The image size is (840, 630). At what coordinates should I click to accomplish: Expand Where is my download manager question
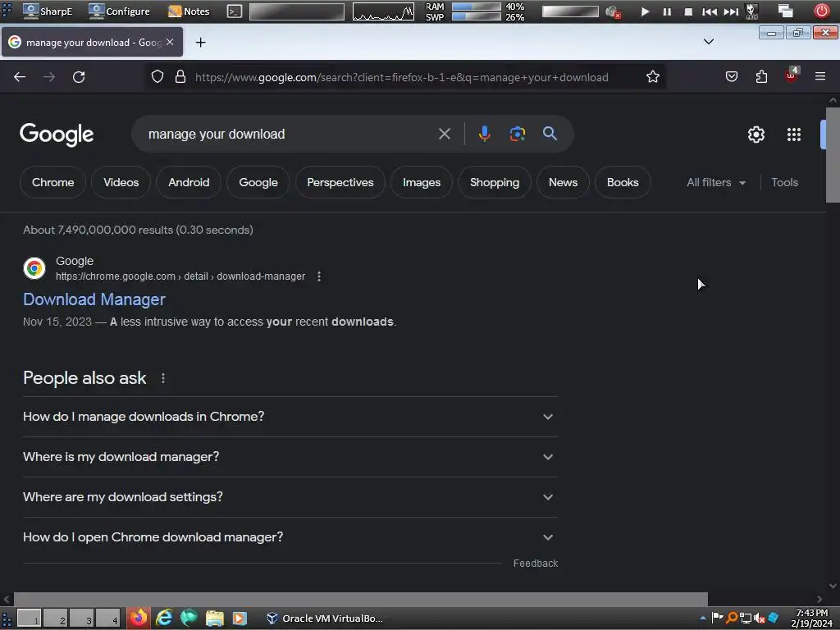[290, 457]
